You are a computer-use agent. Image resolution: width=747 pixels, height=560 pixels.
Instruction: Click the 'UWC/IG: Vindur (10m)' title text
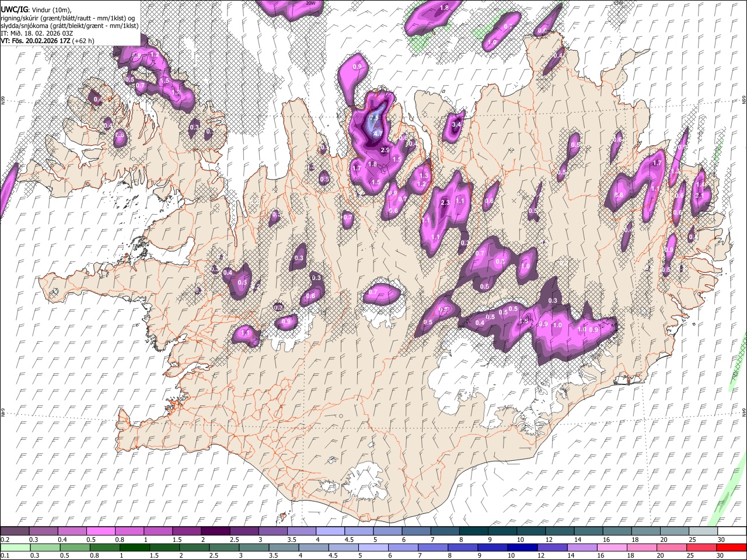tap(36, 10)
